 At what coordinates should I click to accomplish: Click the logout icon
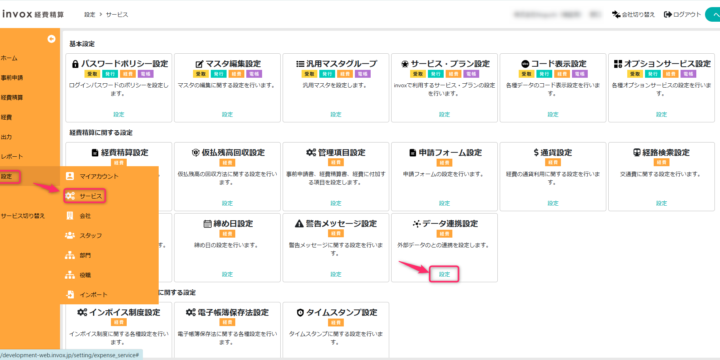click(x=668, y=15)
